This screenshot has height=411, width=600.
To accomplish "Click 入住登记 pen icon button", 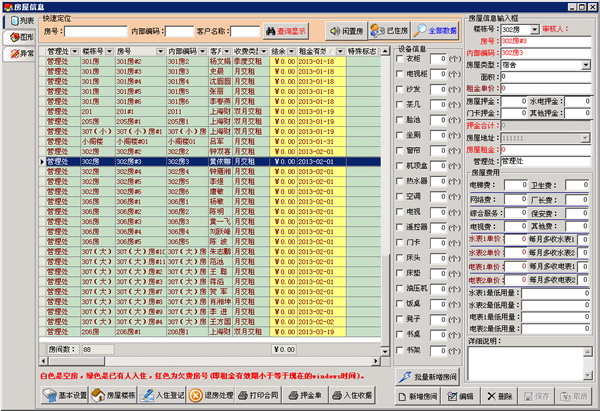I will 162,395.
